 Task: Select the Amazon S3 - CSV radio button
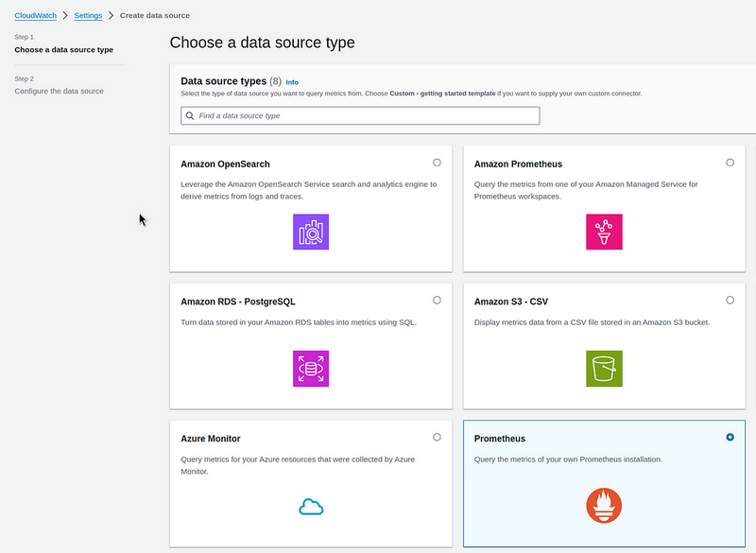[x=730, y=300]
